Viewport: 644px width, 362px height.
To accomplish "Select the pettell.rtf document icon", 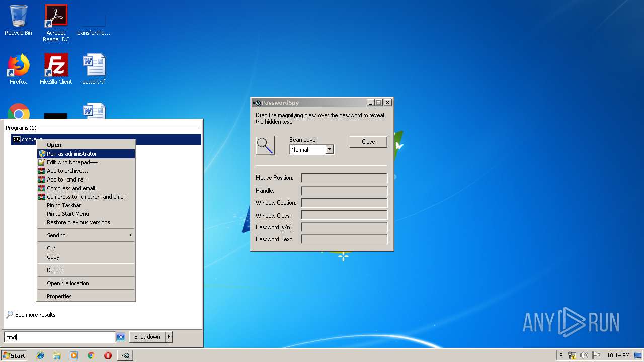I will point(94,69).
